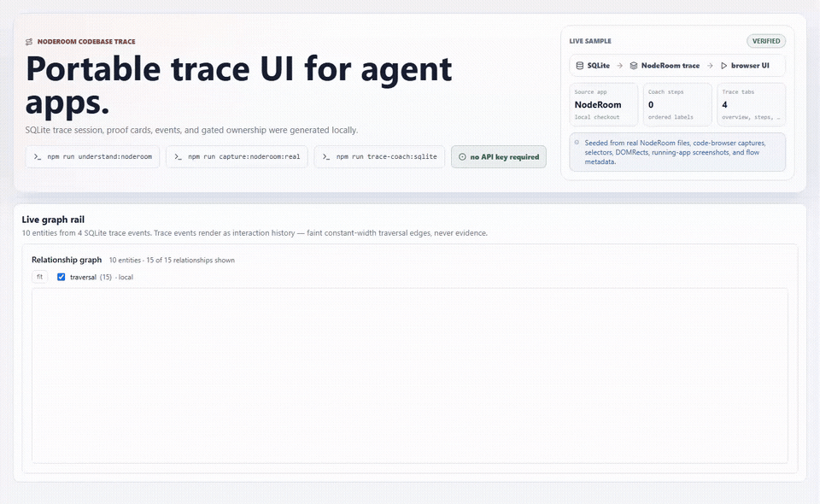Click the info dot in the seeded note

[x=577, y=142]
